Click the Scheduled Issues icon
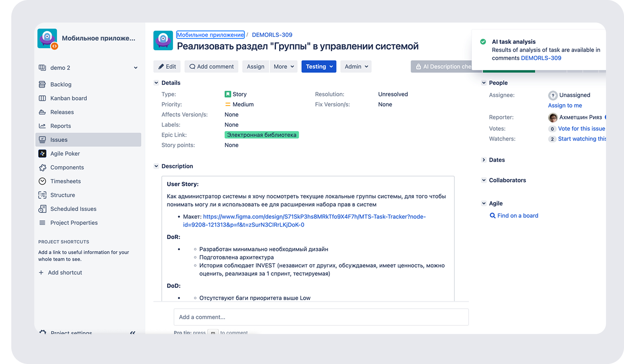The image size is (624, 364). (x=42, y=209)
